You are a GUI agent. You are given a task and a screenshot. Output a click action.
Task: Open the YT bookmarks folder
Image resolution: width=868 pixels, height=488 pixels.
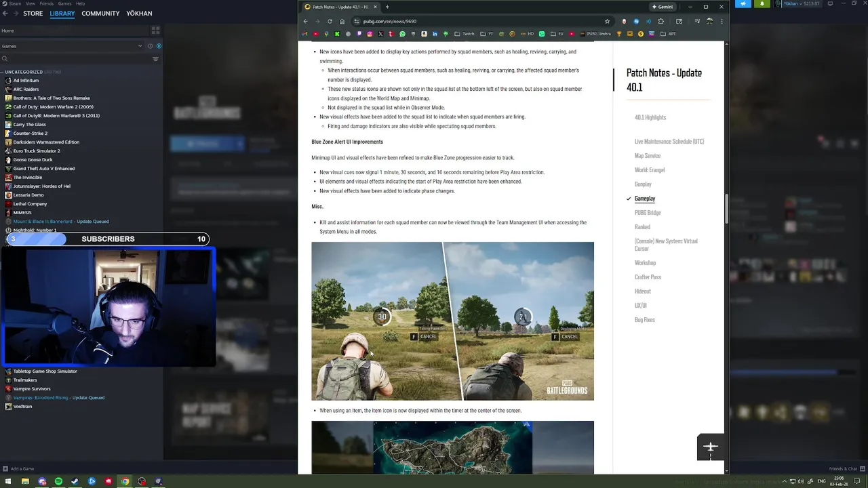pos(487,34)
